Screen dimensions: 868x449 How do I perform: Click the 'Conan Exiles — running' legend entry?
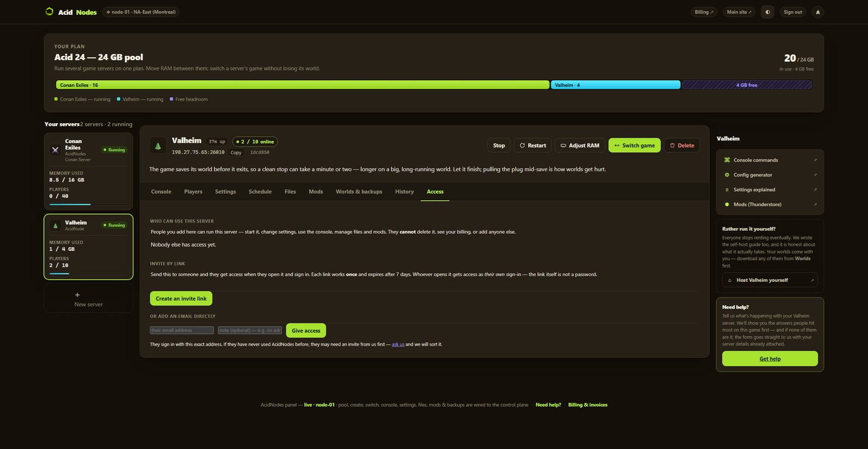(82, 99)
